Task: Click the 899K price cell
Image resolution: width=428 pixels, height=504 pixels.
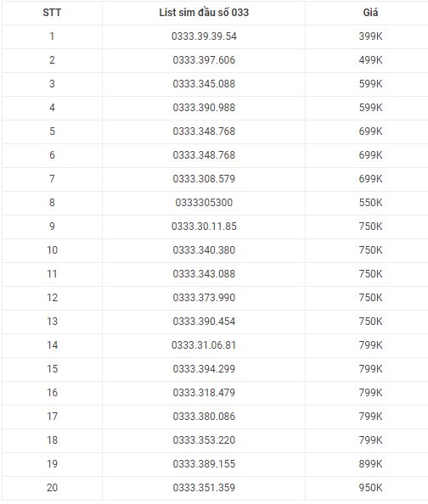Action: [370, 464]
